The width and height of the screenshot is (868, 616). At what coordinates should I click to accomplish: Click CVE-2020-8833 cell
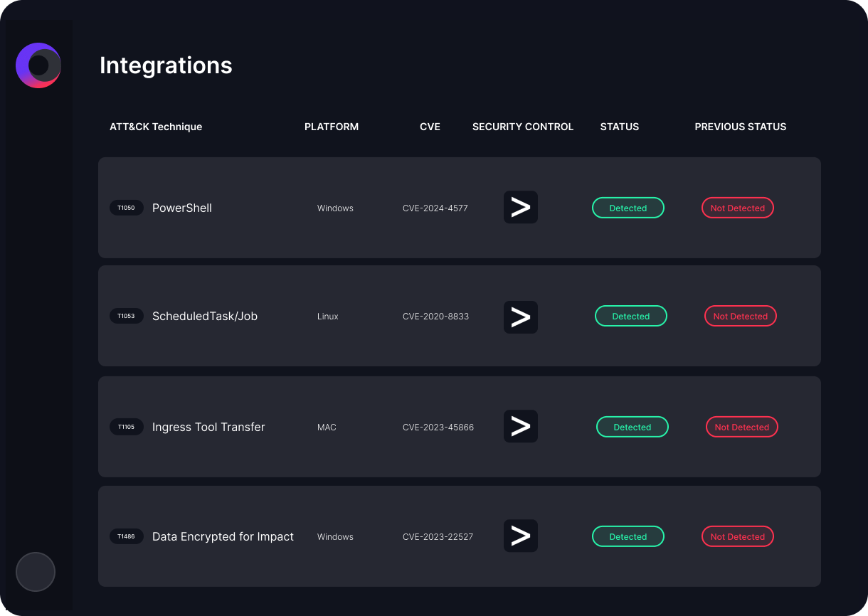click(x=435, y=317)
